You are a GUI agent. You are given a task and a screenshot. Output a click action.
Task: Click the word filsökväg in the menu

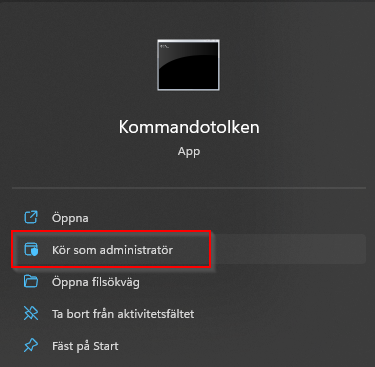tap(116, 282)
